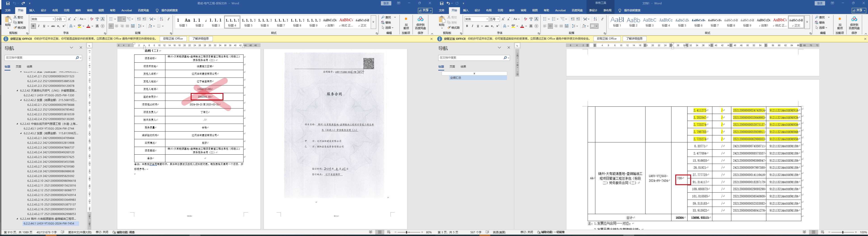Apply strikethrough in left Word window
The image size is (868, 236).
click(x=53, y=26)
